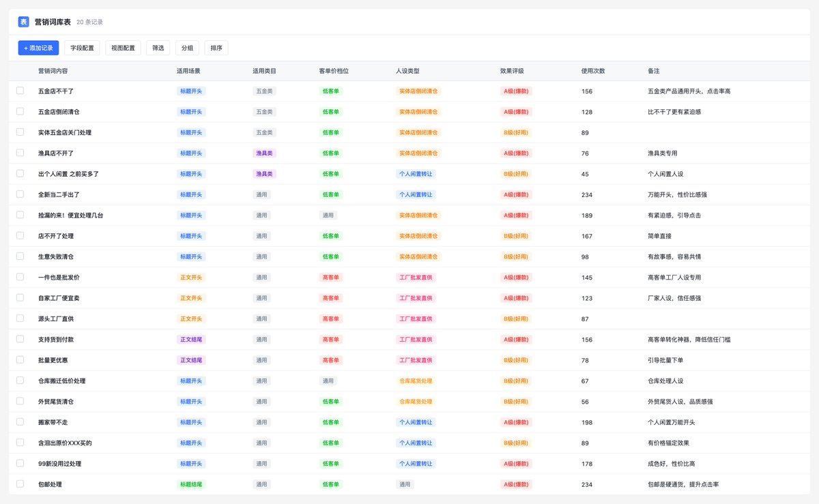The width and height of the screenshot is (819, 504).
Task: Click the 标题结尾 tag in 包邮处理 row
Action: click(x=191, y=484)
